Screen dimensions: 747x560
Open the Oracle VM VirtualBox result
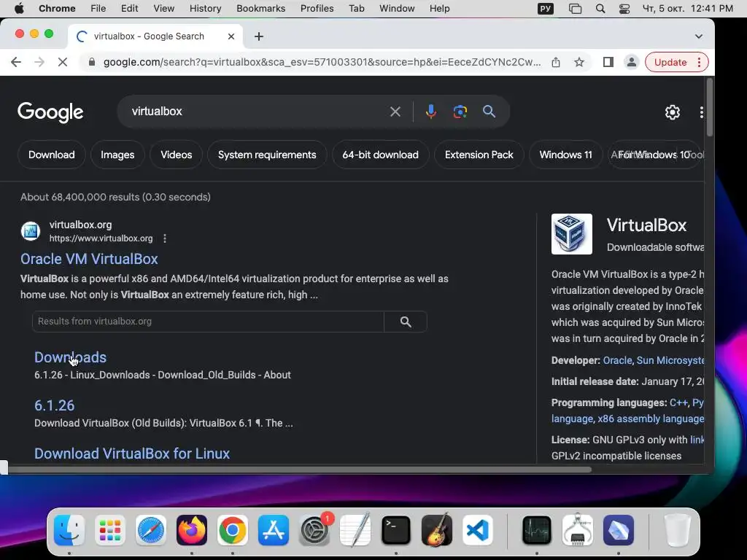(89, 259)
